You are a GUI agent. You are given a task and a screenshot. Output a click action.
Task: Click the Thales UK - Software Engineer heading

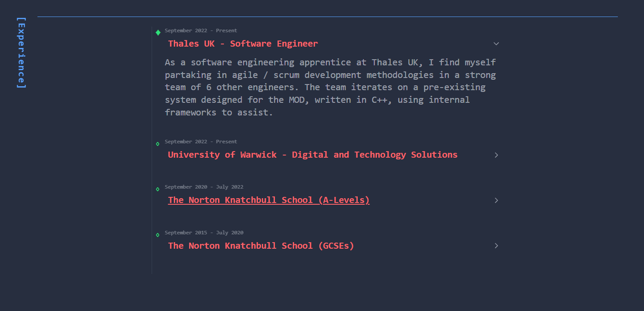(x=243, y=44)
